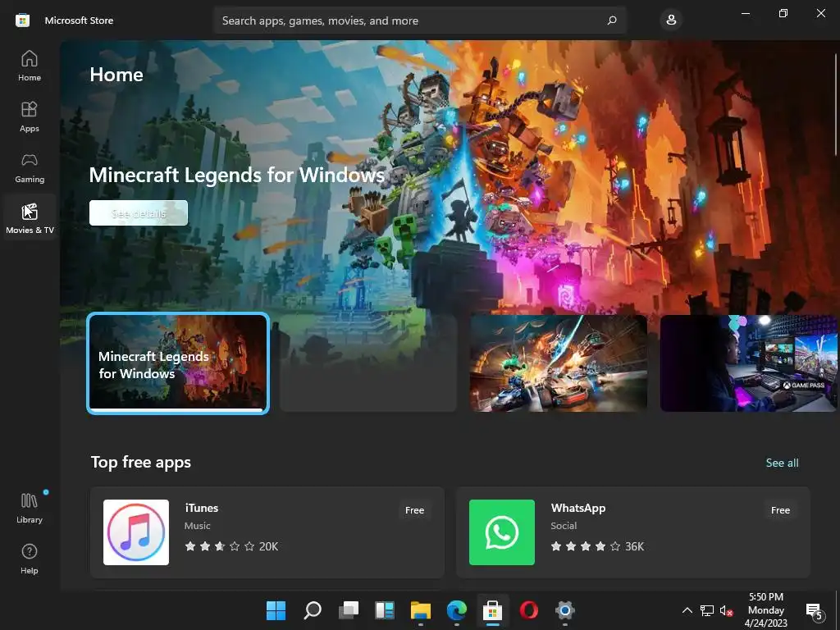840x630 pixels.
Task: Open File Explorer from the taskbar
Action: (x=421, y=610)
